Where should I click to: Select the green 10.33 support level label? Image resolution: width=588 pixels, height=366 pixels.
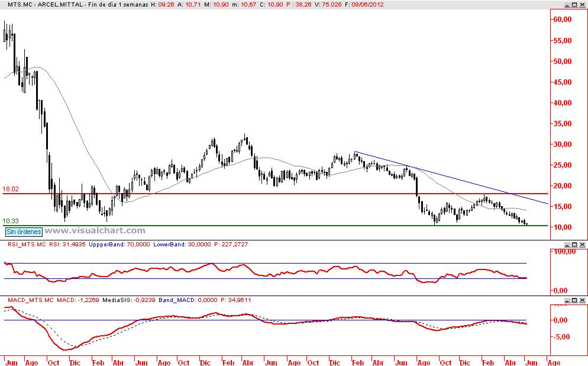11,221
